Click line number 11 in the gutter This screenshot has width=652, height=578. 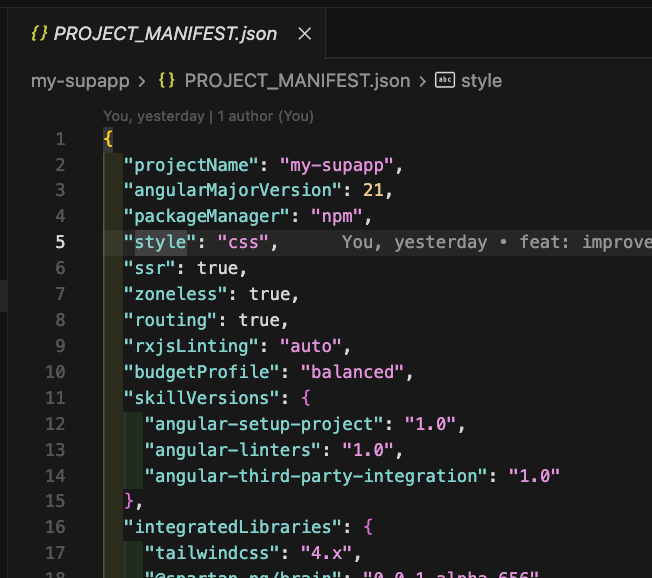[55, 398]
